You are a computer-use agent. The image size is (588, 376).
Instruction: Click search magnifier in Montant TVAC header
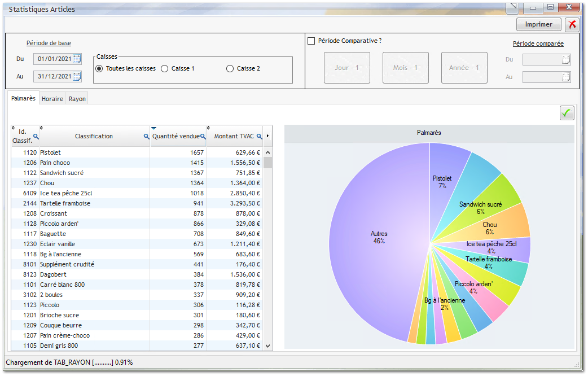pyautogui.click(x=260, y=137)
